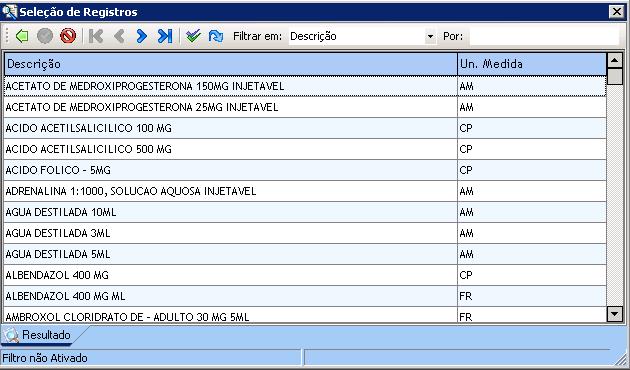Go to the previous record

click(x=119, y=36)
